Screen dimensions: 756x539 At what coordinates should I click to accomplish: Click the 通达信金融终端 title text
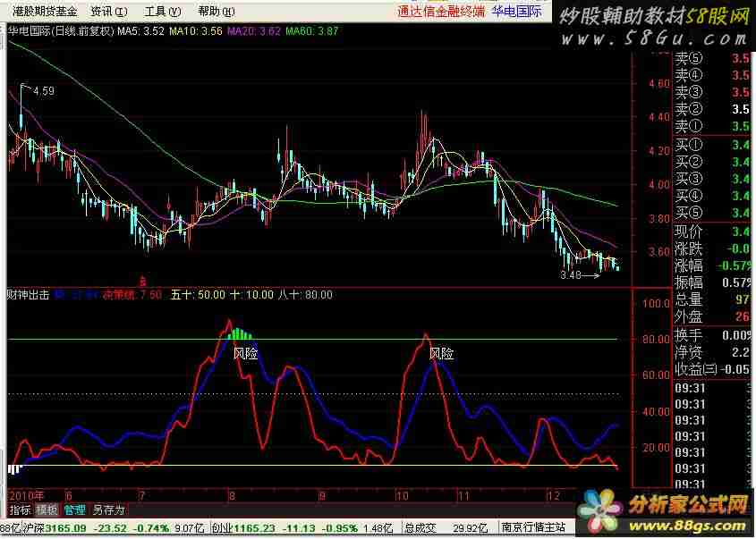tap(441, 11)
